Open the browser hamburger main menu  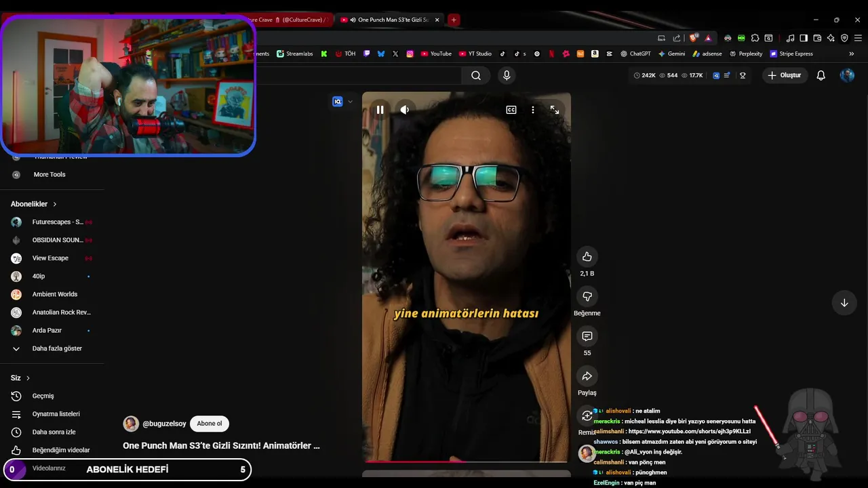point(858,38)
